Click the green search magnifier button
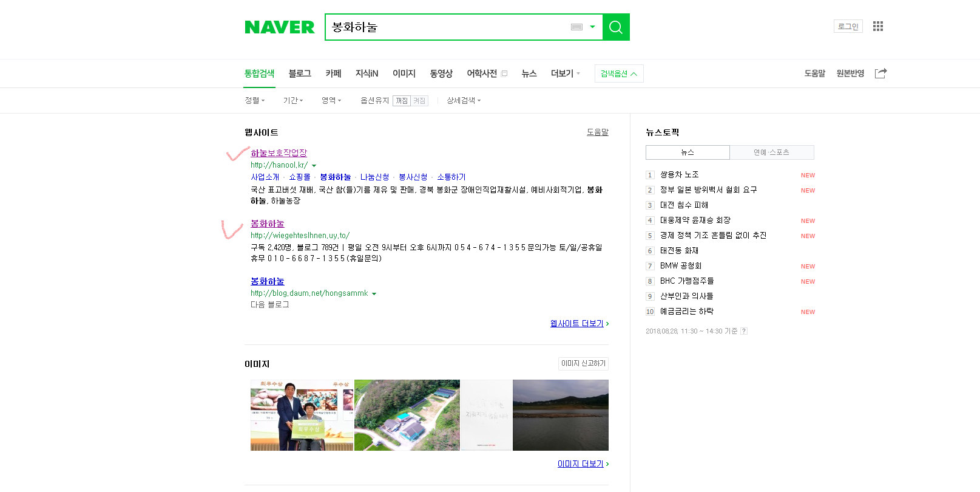The height and width of the screenshot is (492, 980). click(x=616, y=27)
